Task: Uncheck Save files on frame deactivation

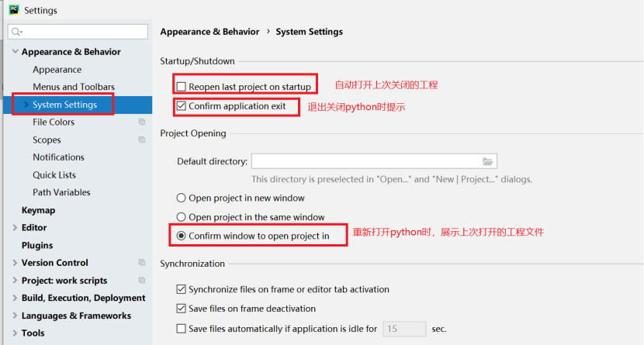Action: pyautogui.click(x=181, y=309)
